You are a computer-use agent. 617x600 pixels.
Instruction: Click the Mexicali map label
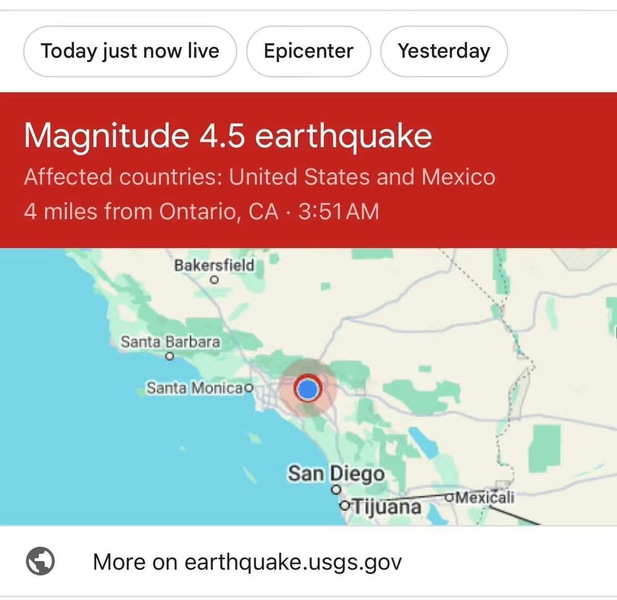pos(485,498)
